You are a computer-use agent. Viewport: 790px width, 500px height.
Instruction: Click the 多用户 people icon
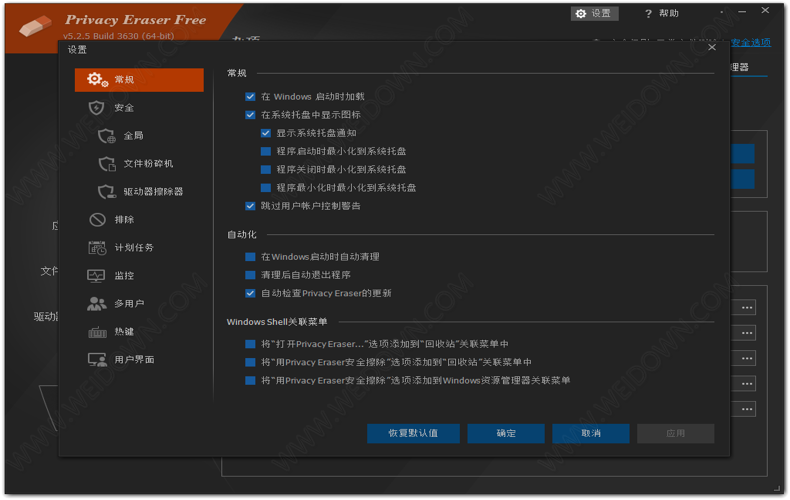click(97, 303)
